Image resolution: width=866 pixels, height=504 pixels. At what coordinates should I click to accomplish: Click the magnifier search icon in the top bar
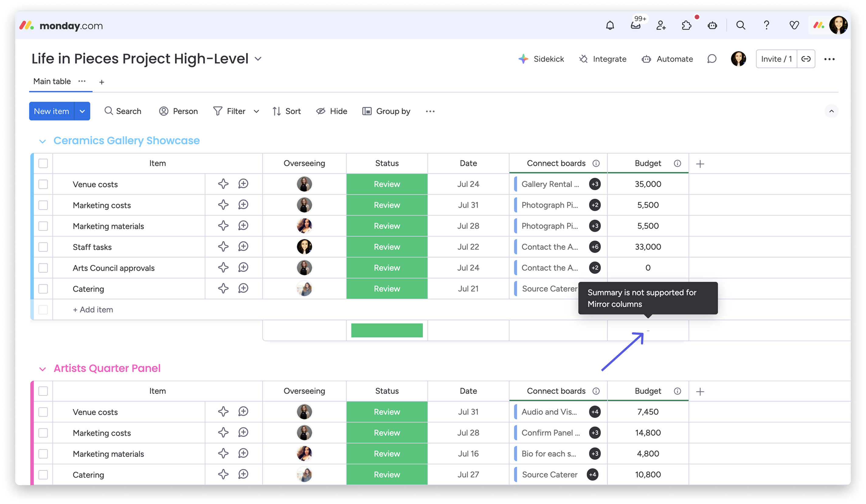tap(740, 26)
